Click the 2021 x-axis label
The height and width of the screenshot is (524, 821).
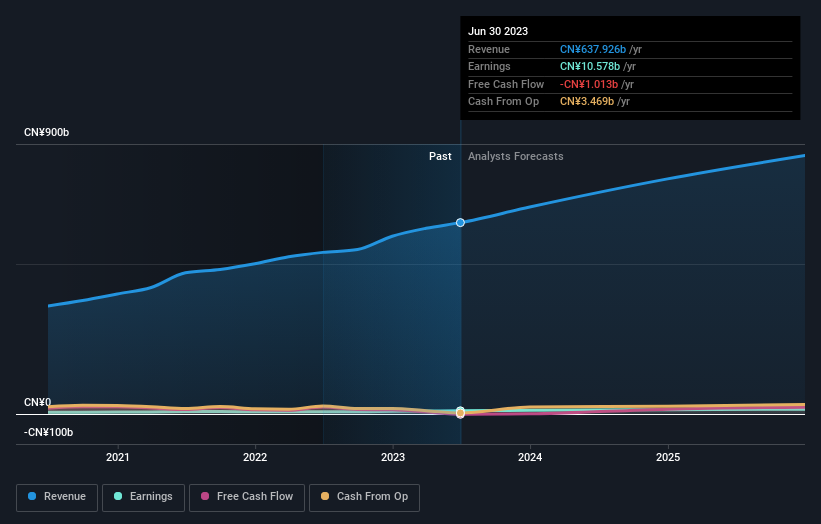pyautogui.click(x=118, y=457)
